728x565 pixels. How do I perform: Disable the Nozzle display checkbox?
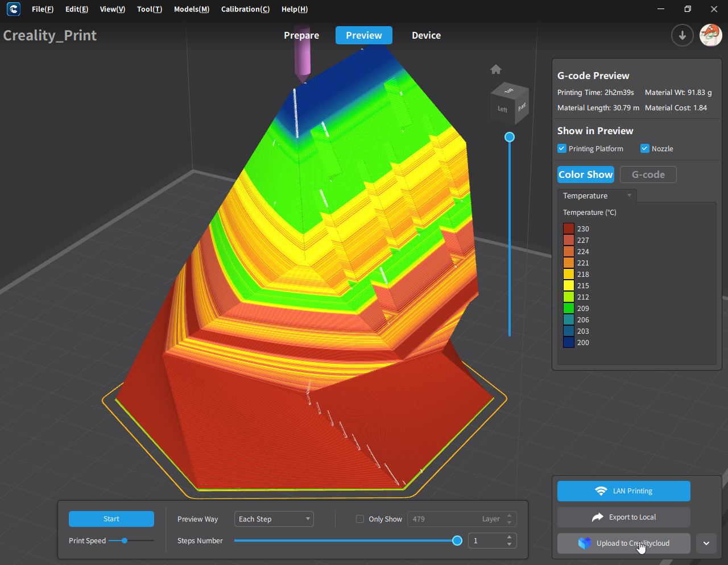pyautogui.click(x=645, y=149)
